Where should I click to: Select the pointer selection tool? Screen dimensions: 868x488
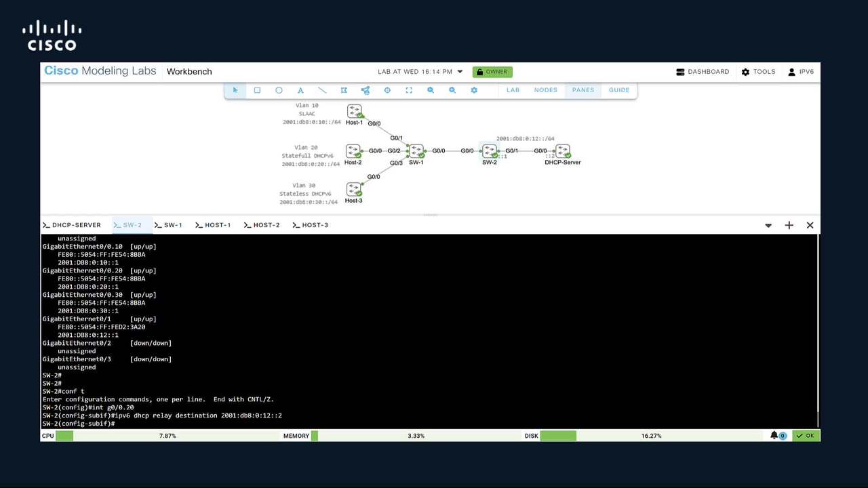pyautogui.click(x=235, y=90)
